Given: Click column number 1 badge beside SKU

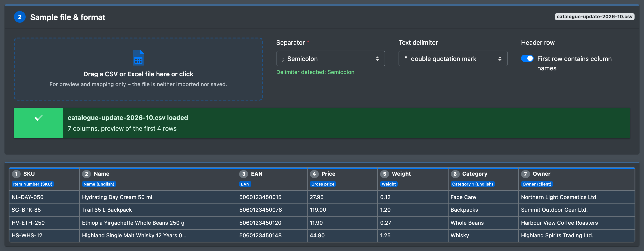Looking at the screenshot, I should click(x=16, y=174).
